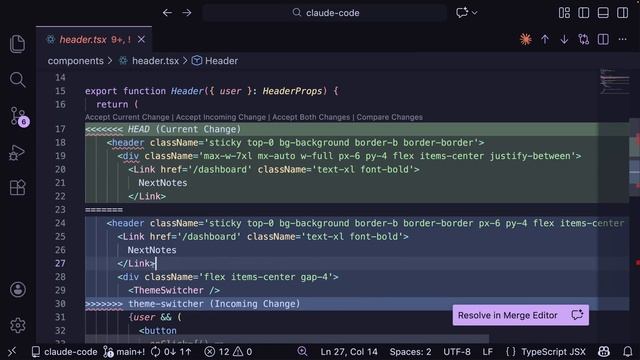640x360 pixels.
Task: Toggle the primary side bar
Action: click(x=584, y=13)
